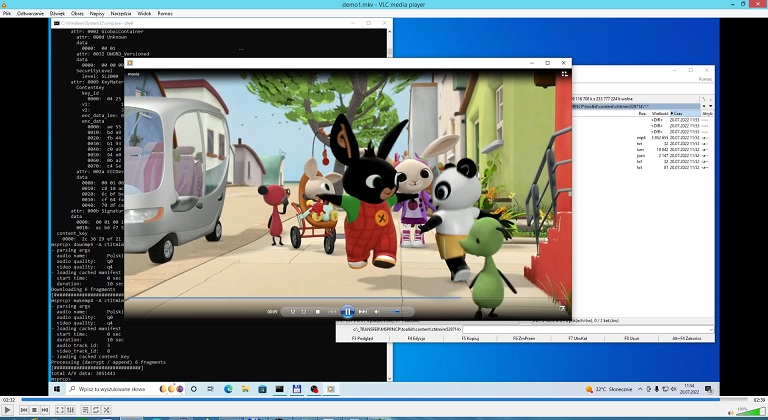
Task: Expand the Napisy subtitles menu
Action: pos(97,13)
